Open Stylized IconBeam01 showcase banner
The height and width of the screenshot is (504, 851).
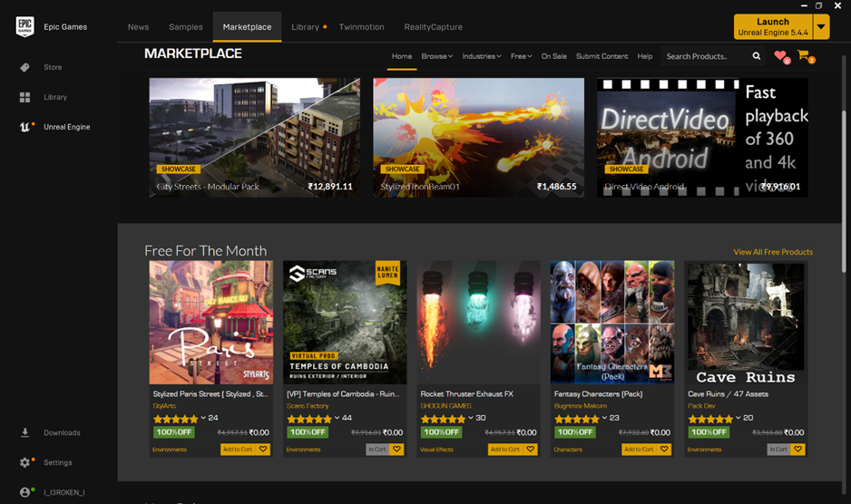coord(479,137)
